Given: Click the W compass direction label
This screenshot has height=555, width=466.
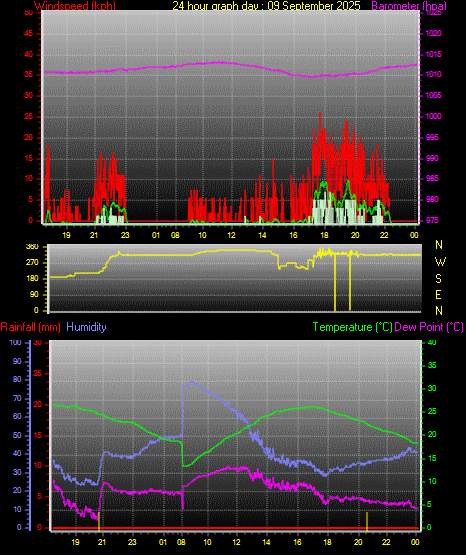Looking at the screenshot, I should 440,262.
